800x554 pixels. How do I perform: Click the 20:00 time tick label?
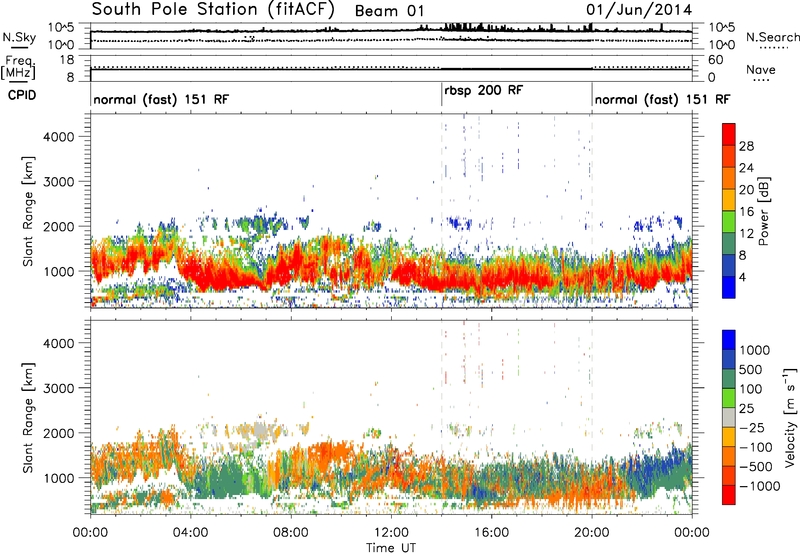591,533
